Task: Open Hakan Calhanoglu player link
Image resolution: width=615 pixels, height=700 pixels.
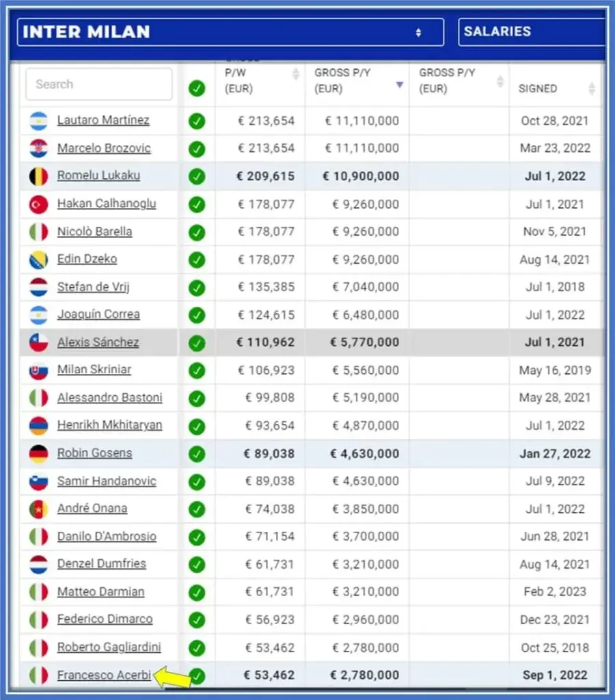Action: pos(107,204)
